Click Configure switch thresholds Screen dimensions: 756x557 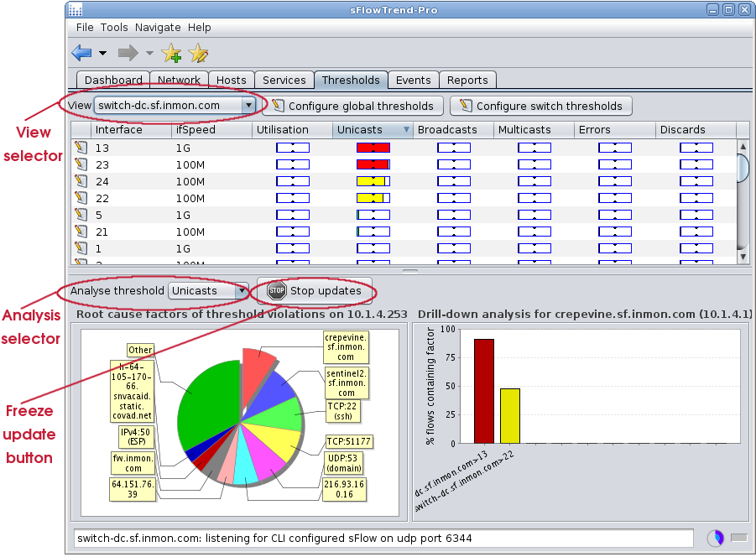[x=540, y=106]
